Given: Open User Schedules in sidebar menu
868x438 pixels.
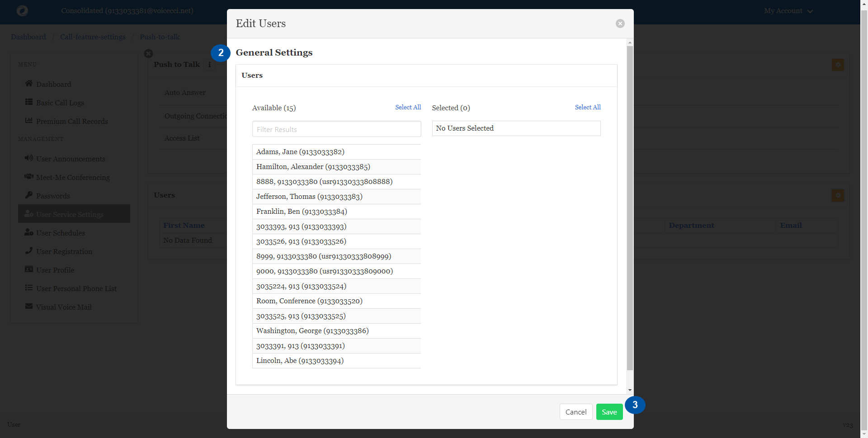Looking at the screenshot, I should tap(61, 233).
